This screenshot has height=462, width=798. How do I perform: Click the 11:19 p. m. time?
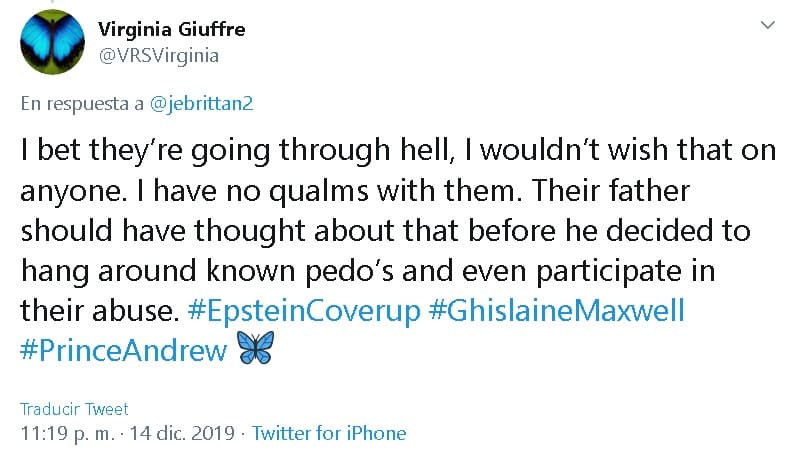(65, 433)
